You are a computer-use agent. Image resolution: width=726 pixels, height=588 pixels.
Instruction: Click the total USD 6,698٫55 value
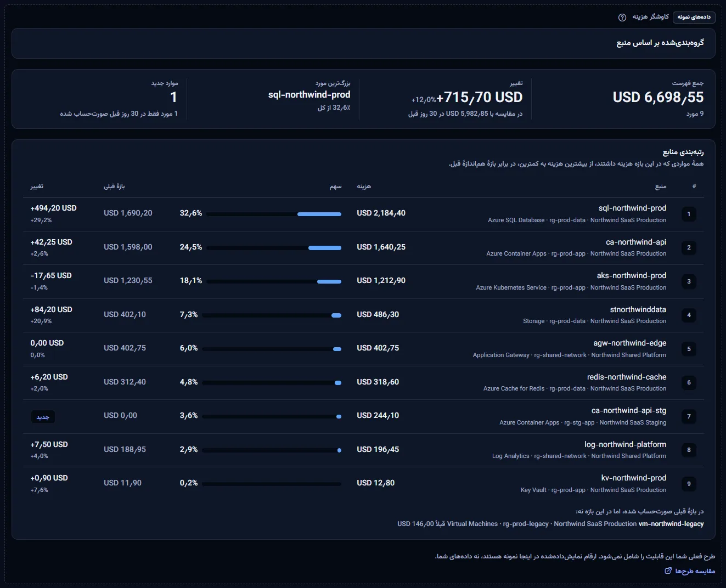(659, 97)
